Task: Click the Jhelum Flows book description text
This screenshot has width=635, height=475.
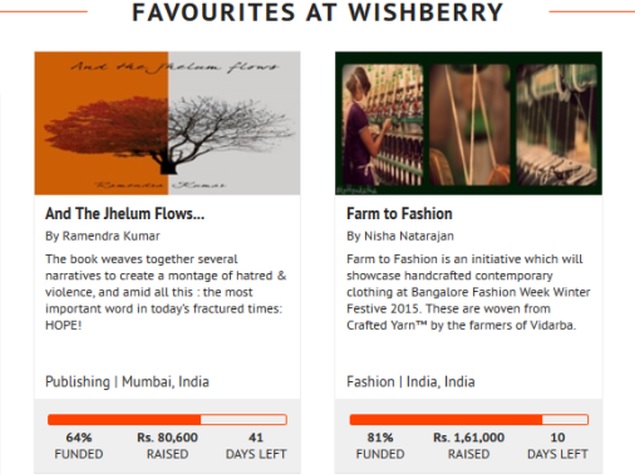Action: (166, 292)
